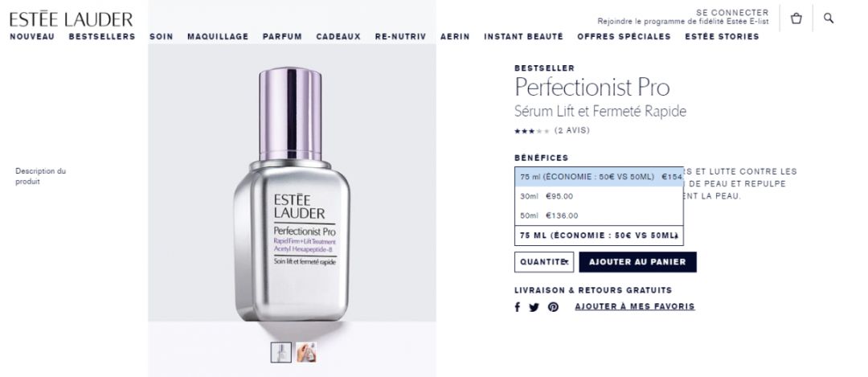Open the Parfum menu
868x377 pixels.
[x=282, y=36]
